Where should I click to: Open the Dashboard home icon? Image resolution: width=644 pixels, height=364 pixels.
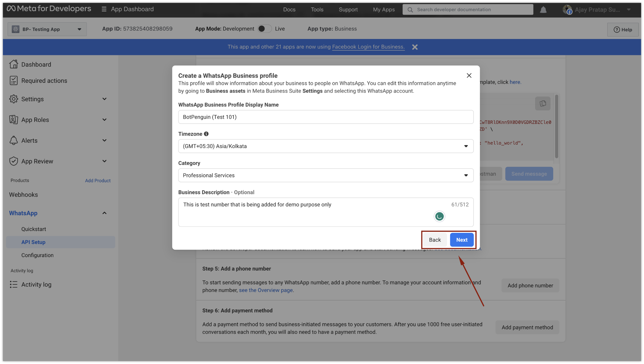click(13, 64)
